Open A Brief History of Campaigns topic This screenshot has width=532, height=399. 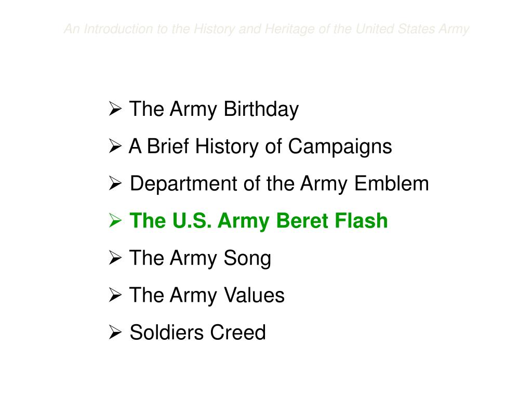[261, 147]
